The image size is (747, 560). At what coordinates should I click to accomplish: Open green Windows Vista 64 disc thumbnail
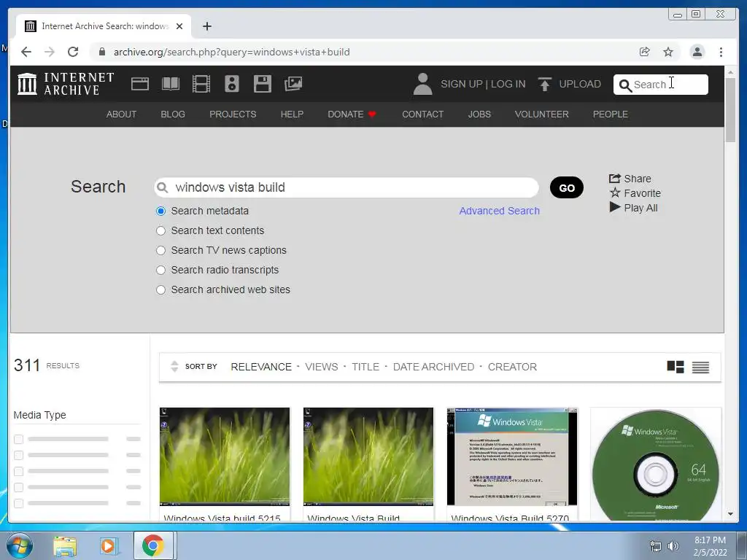[656, 464]
